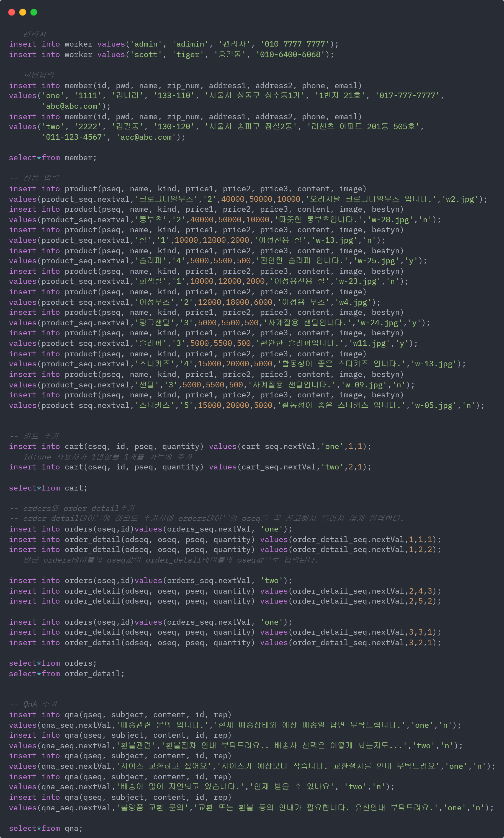Click the '-- 카트 추가' comment

click(x=34, y=436)
